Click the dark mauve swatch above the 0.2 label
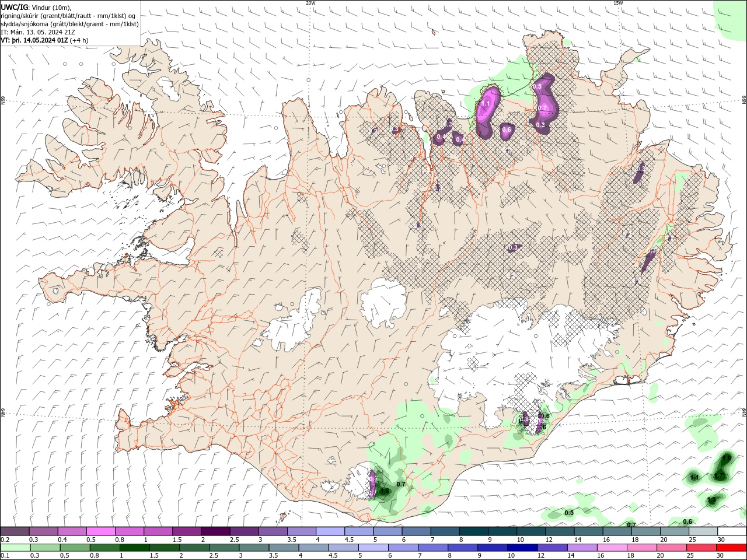This screenshot has width=747, height=560. click(15, 531)
